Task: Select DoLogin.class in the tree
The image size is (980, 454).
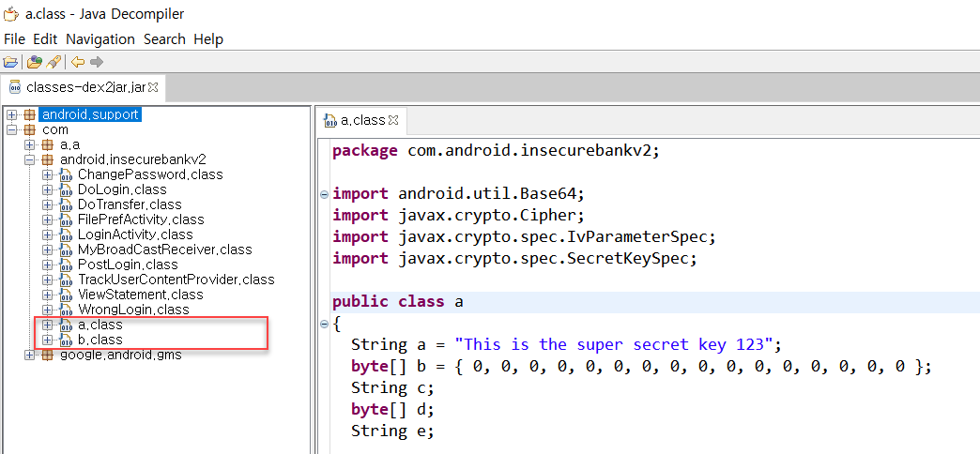Action: point(122,189)
